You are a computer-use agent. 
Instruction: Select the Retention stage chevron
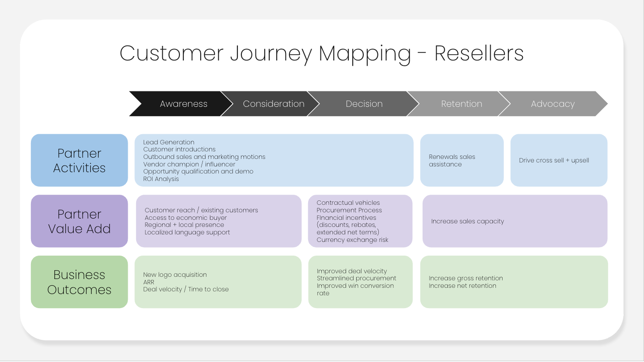click(x=461, y=104)
